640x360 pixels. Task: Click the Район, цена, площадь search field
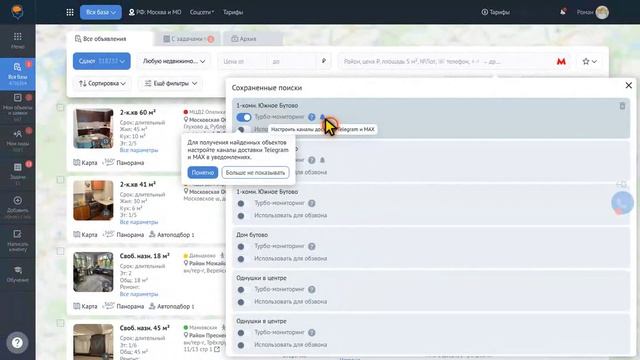tap(447, 61)
